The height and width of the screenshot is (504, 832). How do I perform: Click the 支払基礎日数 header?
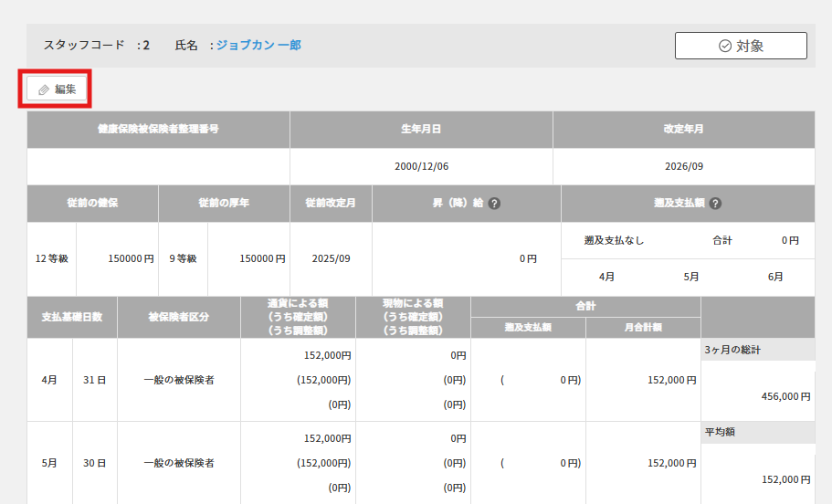72,317
